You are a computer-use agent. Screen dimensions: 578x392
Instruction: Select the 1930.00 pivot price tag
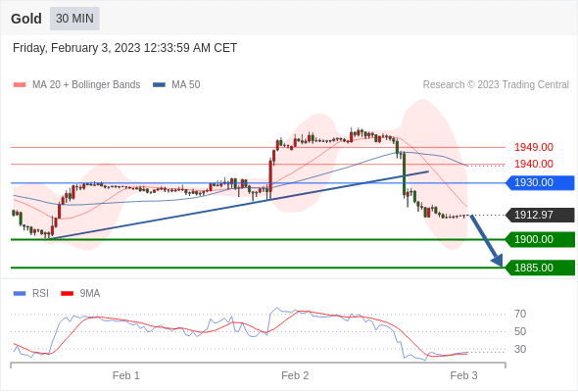540,182
